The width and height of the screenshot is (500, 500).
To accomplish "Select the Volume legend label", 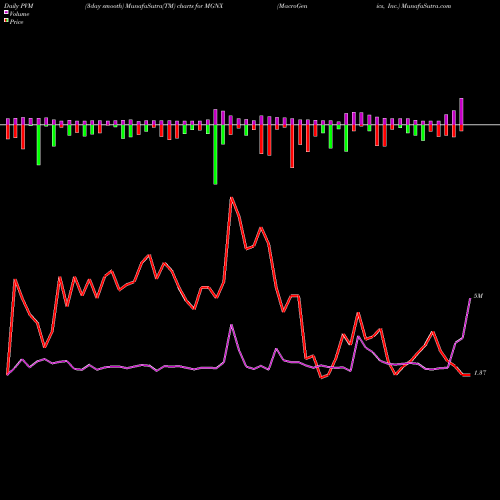I will pos(19,14).
